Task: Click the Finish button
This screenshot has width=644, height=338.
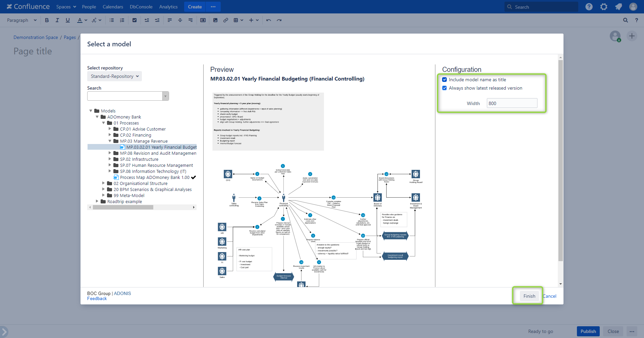Action: [x=529, y=296]
